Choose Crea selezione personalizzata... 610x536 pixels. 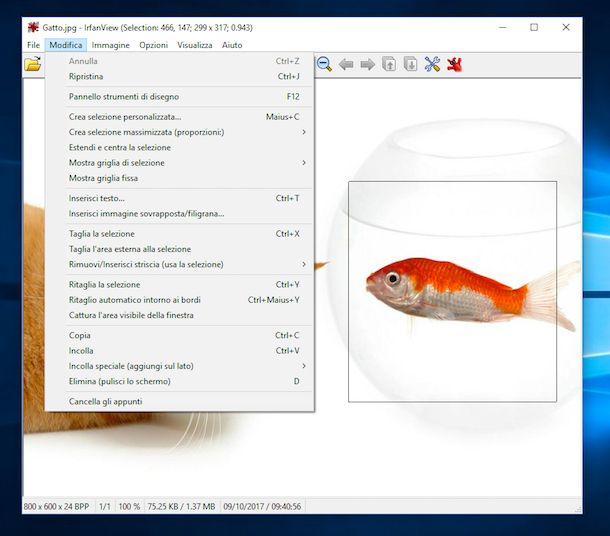click(180, 117)
